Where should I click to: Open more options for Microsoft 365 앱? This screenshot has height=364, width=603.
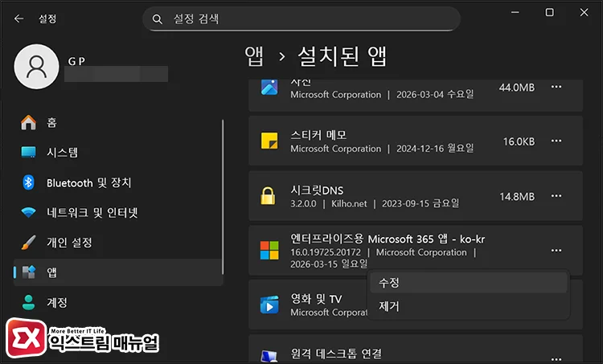[556, 251]
